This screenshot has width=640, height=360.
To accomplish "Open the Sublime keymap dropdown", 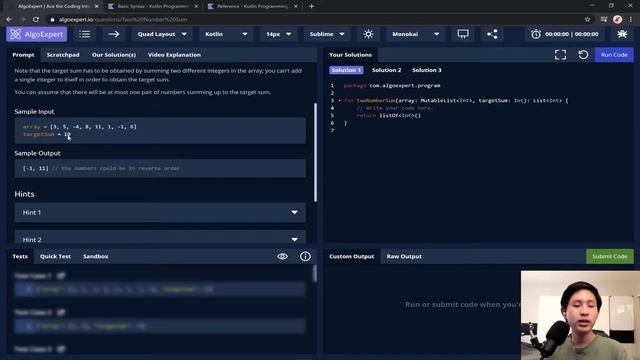I will pos(327,34).
